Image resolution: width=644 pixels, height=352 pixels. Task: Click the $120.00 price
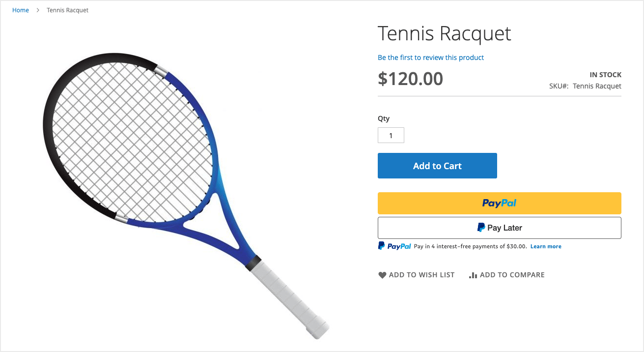tap(410, 79)
